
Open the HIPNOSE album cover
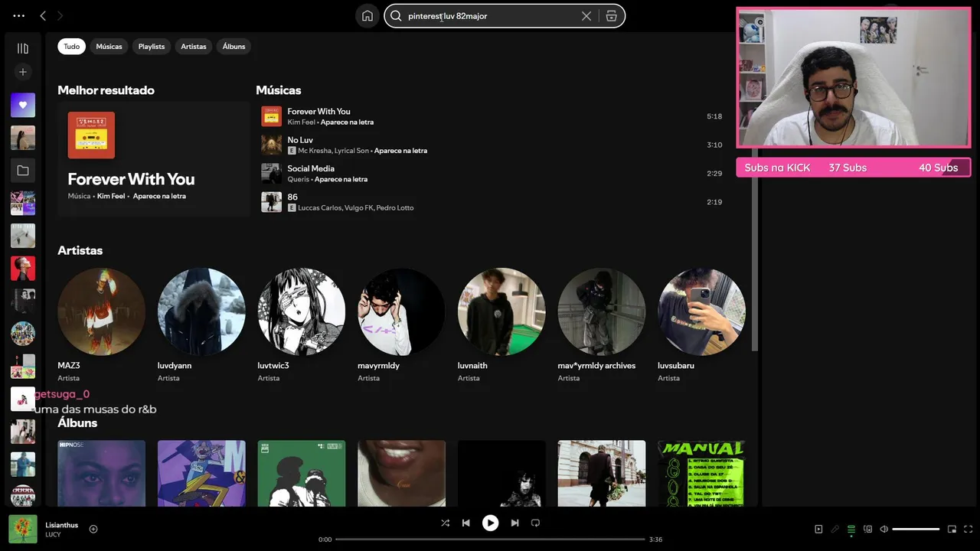coord(101,473)
